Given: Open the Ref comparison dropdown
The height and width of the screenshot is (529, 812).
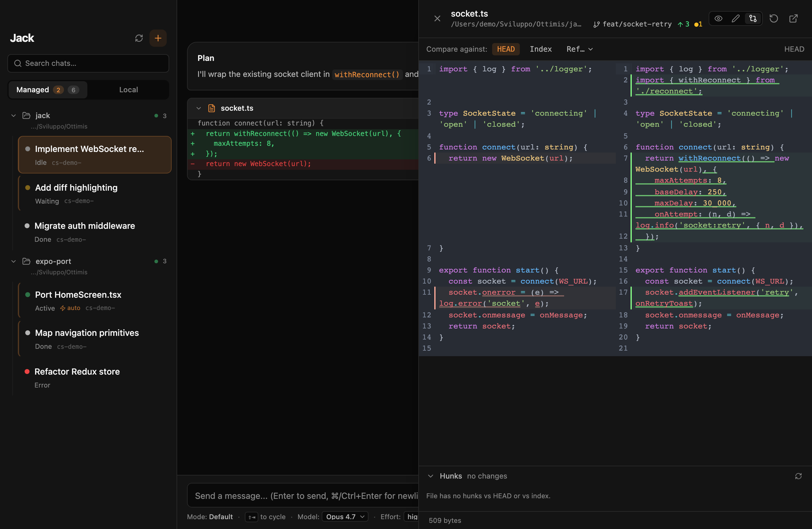Looking at the screenshot, I should point(579,49).
